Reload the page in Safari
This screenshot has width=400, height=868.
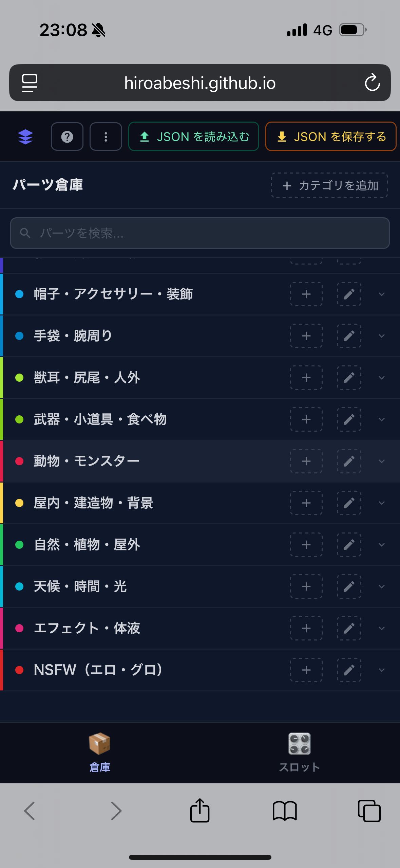[x=372, y=83]
